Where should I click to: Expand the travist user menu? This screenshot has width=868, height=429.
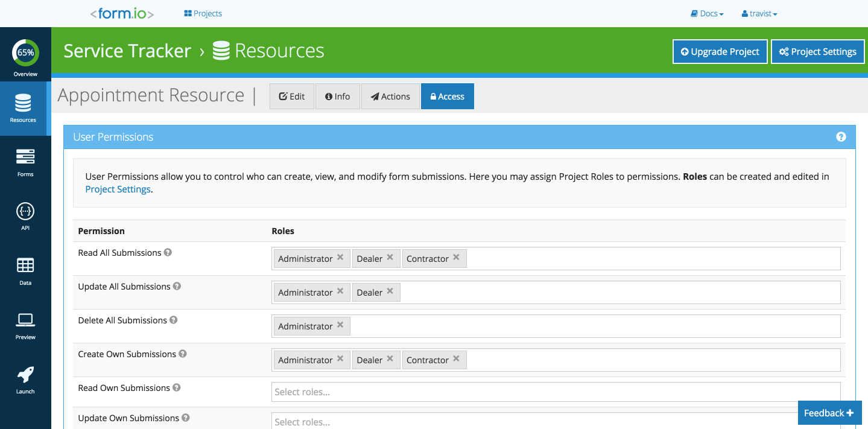[759, 13]
